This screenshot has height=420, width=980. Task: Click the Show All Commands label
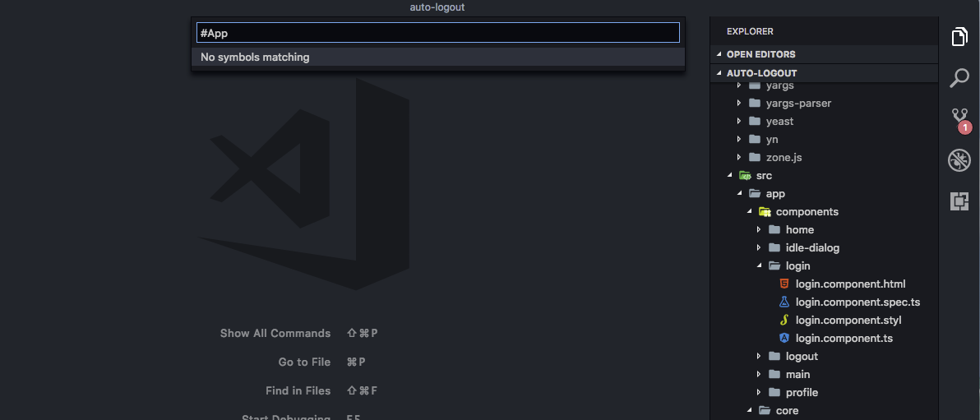[x=275, y=333]
